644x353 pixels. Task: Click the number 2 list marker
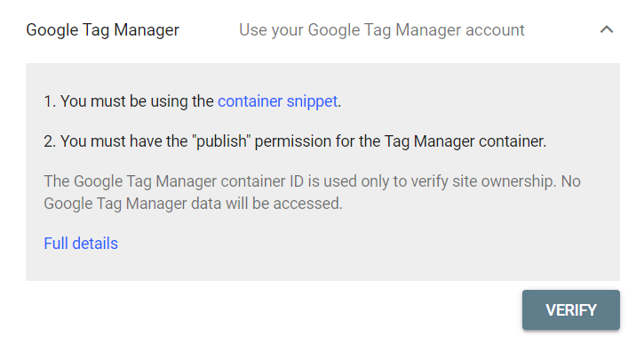coord(50,141)
